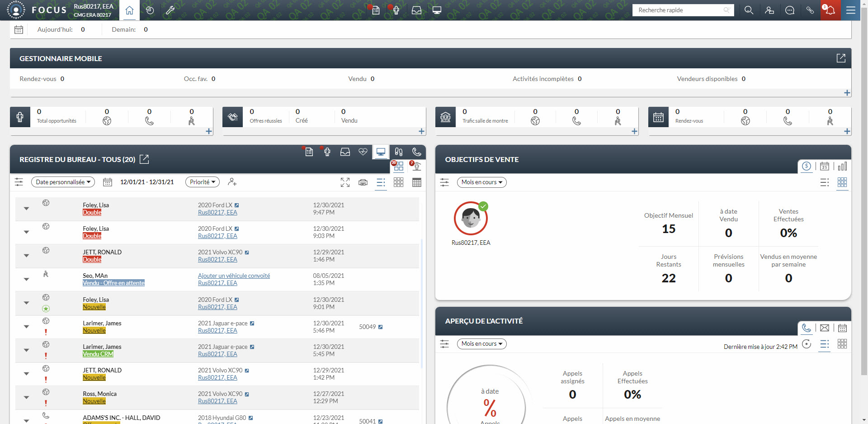This screenshot has height=424, width=868.
Task: Open the add customer icon
Action: point(769,10)
